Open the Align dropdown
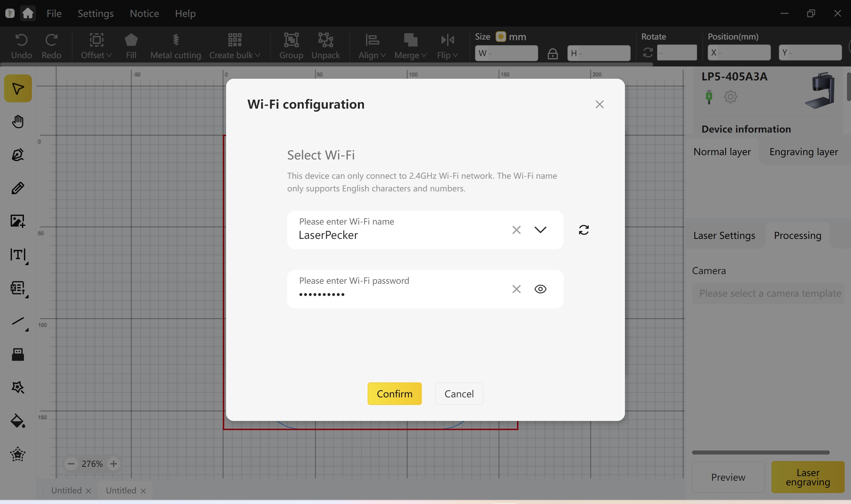This screenshot has width=851, height=504. (372, 47)
